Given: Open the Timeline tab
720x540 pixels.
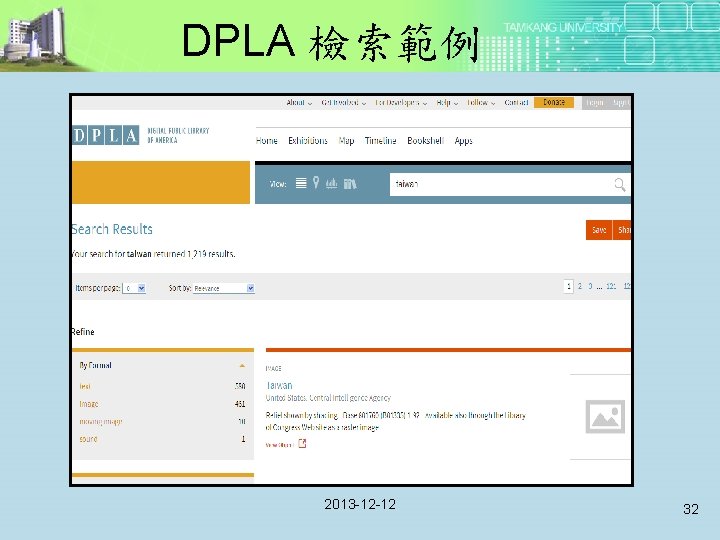Looking at the screenshot, I should pyautogui.click(x=380, y=141).
